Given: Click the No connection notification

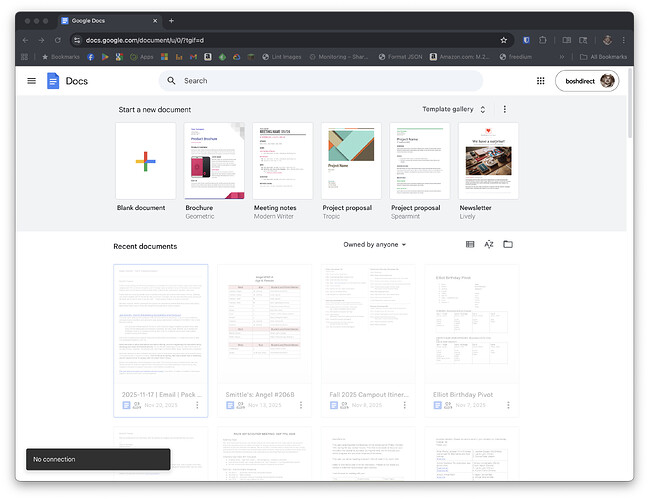Looking at the screenshot, I should click(98, 459).
